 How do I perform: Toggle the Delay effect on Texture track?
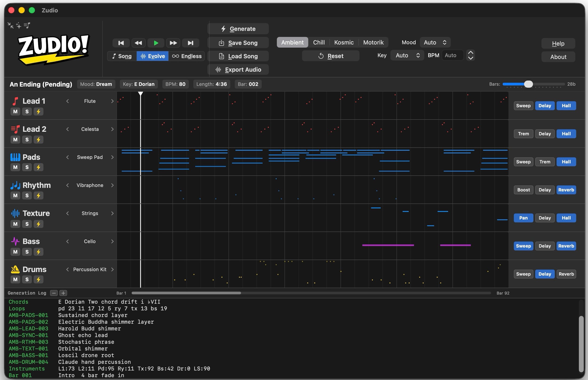point(544,218)
